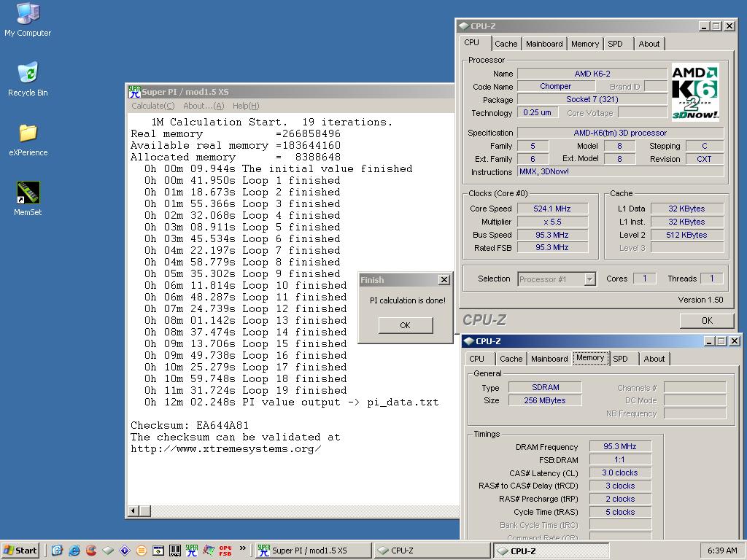This screenshot has width=747, height=560.
Task: Open the eXPerience folder on desktop
Action: tap(28, 139)
